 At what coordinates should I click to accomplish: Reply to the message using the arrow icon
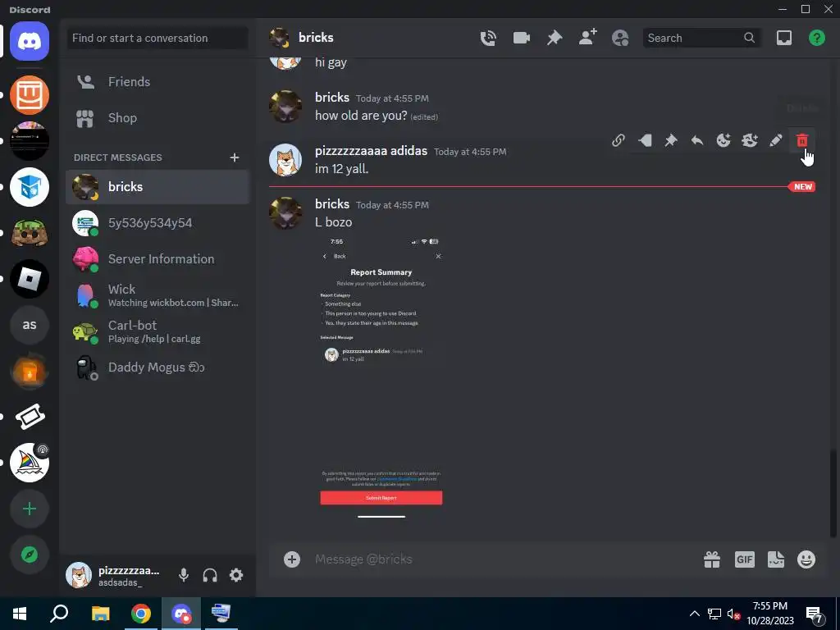[697, 140]
